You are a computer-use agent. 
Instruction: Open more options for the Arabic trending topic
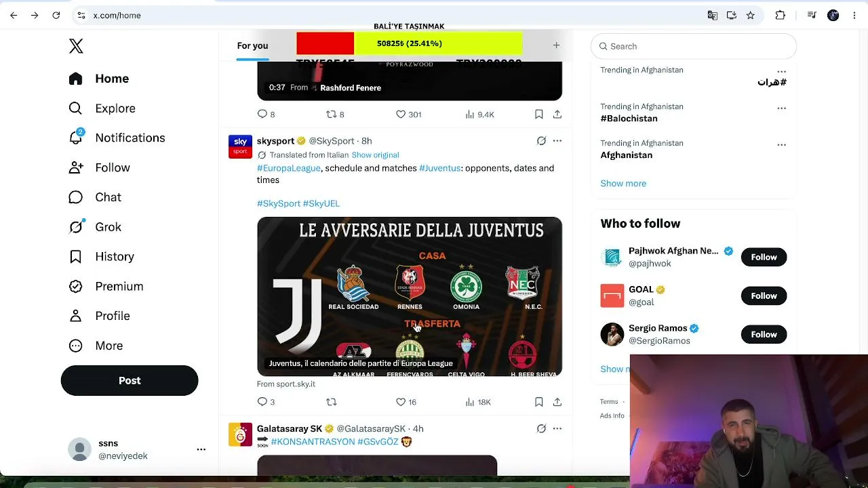pyautogui.click(x=781, y=71)
